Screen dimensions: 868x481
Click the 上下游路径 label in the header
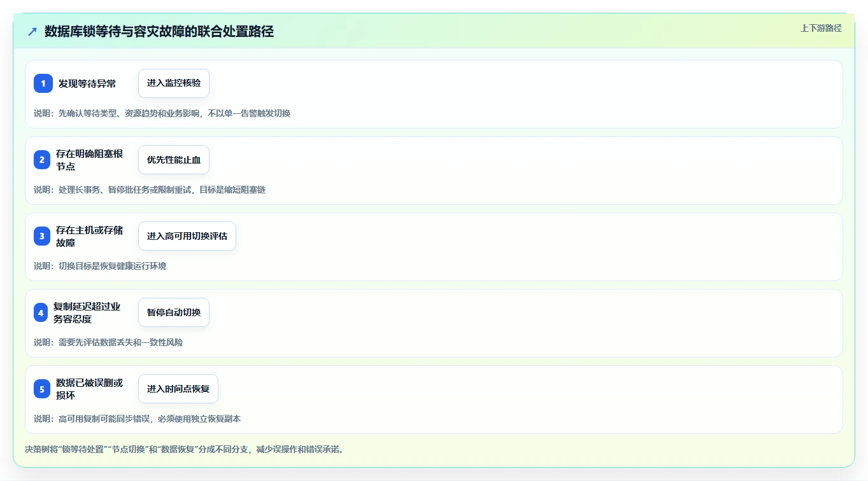tap(821, 28)
